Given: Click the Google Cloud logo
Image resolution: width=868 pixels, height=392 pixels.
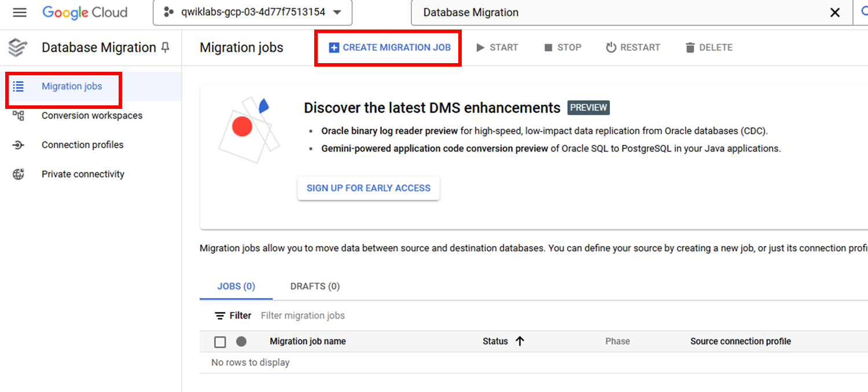Looking at the screenshot, I should tap(84, 12).
